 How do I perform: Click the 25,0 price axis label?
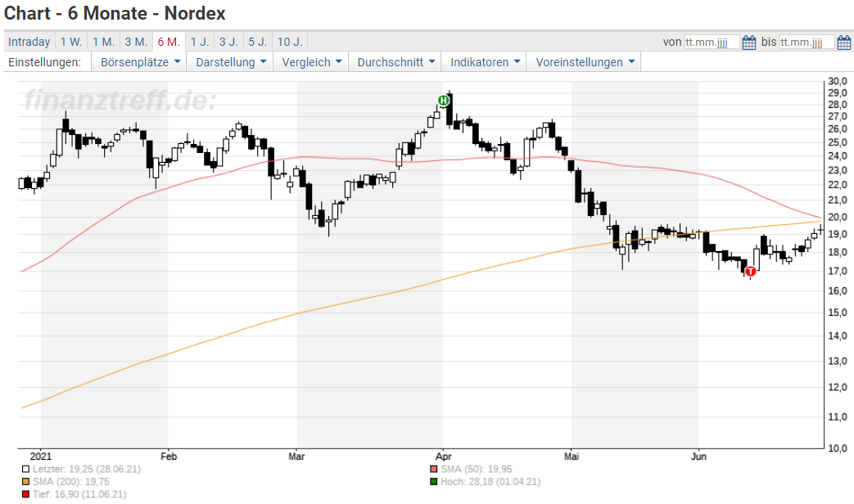(x=838, y=142)
